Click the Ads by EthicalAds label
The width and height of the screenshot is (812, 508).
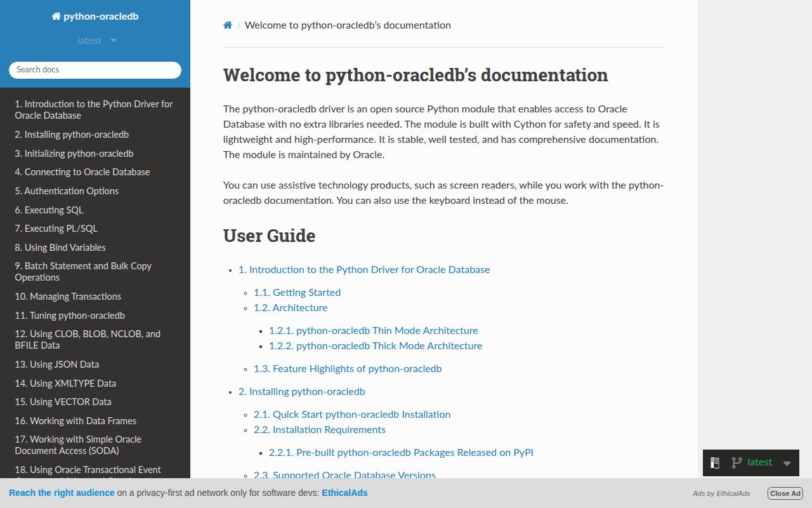(721, 493)
